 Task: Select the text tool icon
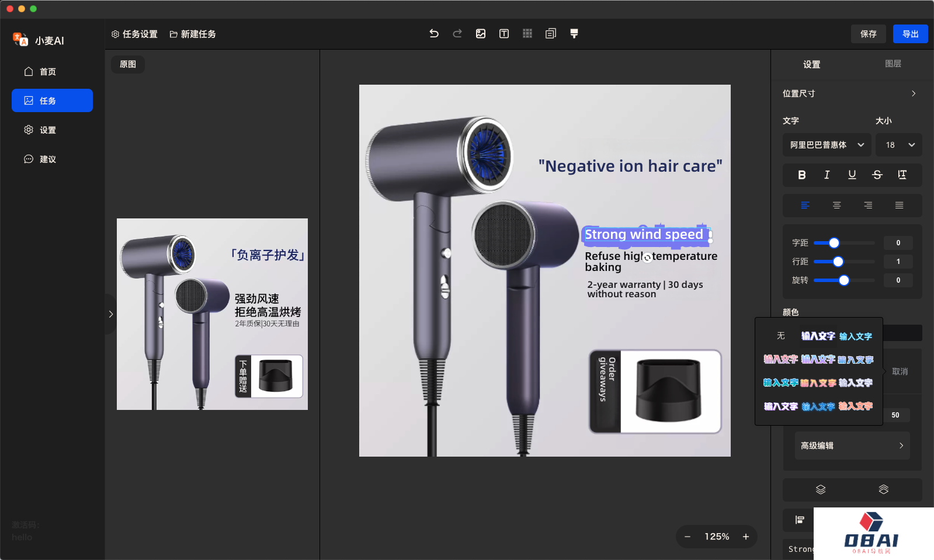504,34
